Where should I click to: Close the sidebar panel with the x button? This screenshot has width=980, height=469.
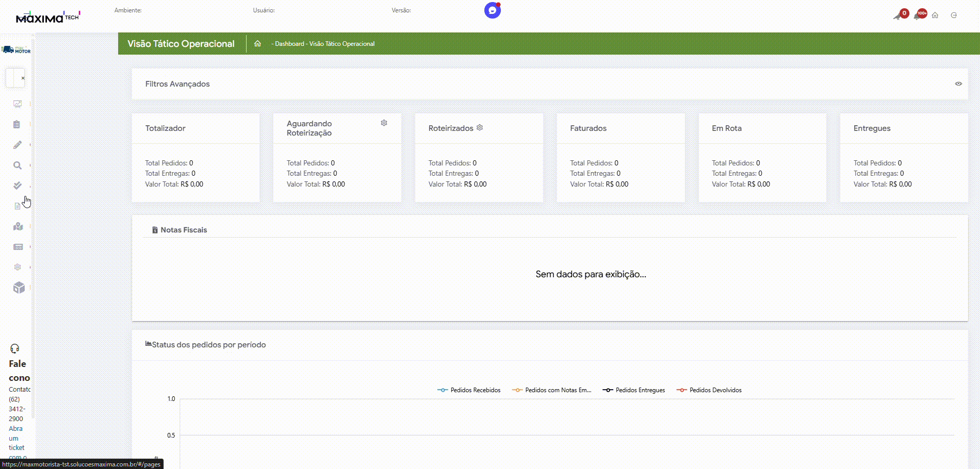[23, 78]
